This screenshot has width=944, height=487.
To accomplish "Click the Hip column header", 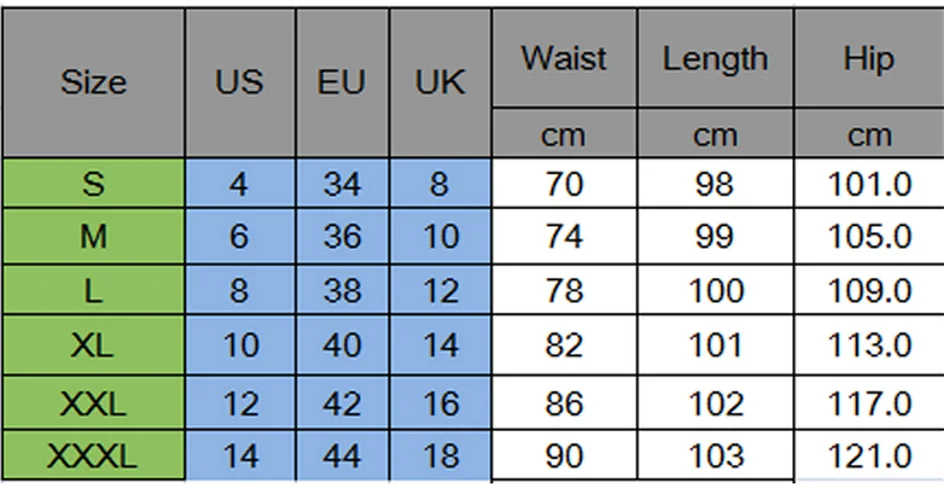I will pos(867,58).
